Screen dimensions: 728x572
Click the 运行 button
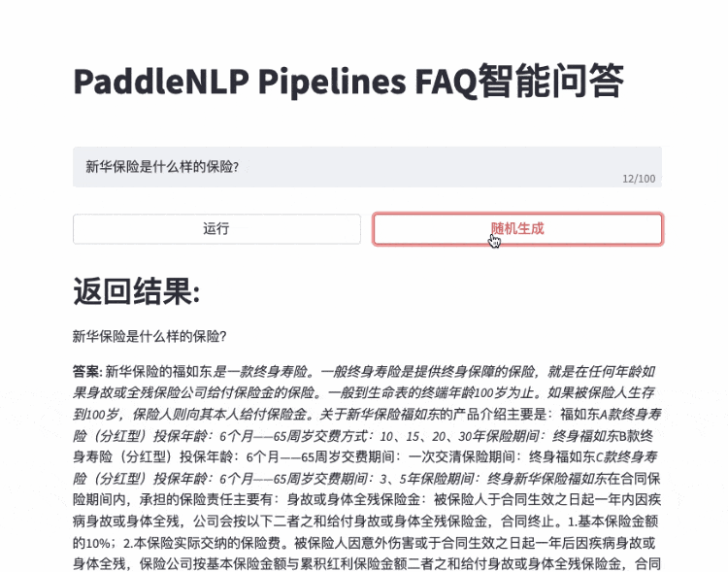[216, 228]
